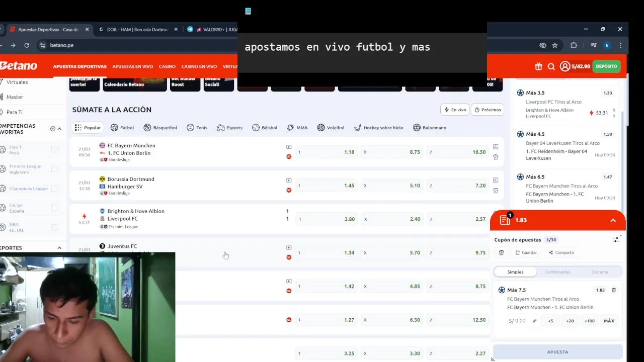The image size is (644, 362).
Task: Pick draw odds 8.75 Bayern match
Action: pos(392,152)
